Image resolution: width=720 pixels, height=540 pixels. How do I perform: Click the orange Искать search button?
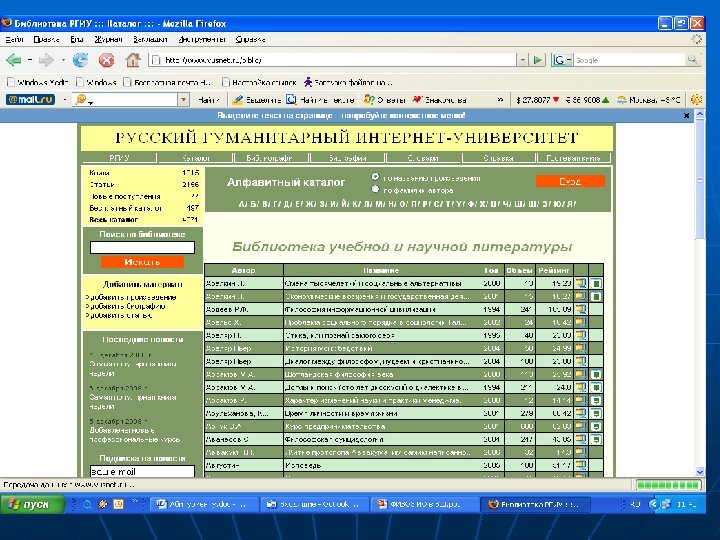pos(142,262)
